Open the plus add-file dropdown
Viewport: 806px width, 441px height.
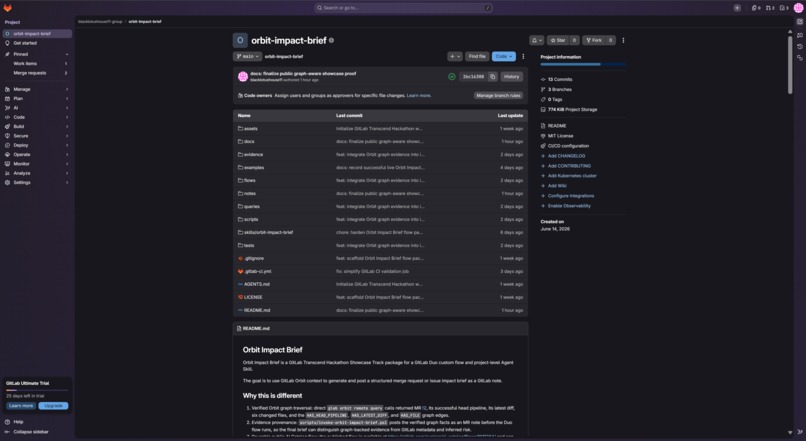pyautogui.click(x=455, y=57)
